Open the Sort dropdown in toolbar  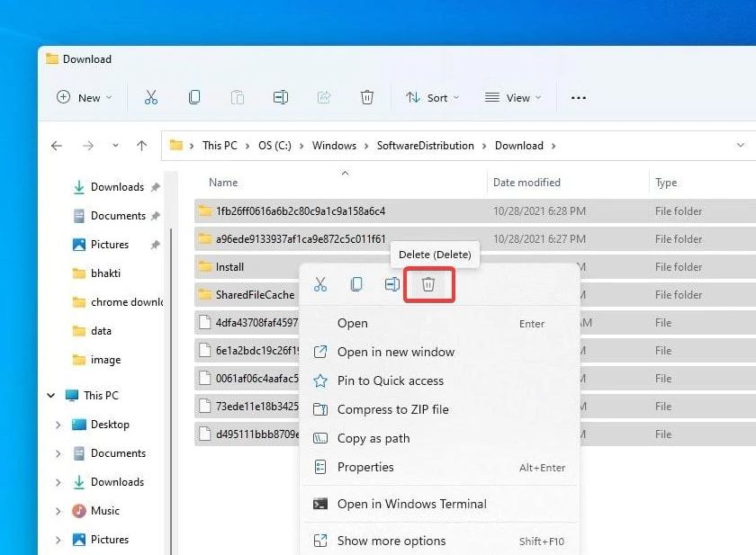[x=432, y=97]
